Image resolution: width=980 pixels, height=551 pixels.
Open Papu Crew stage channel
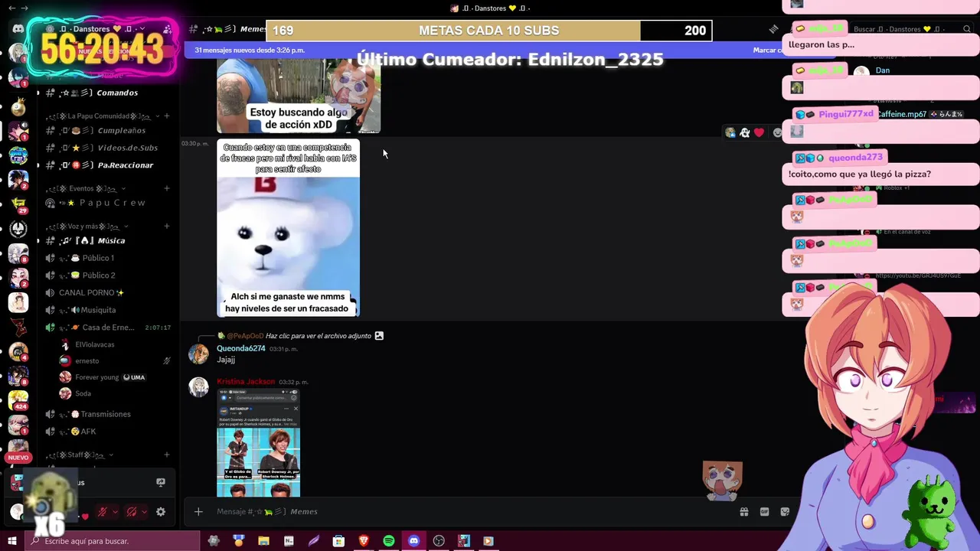pyautogui.click(x=107, y=203)
